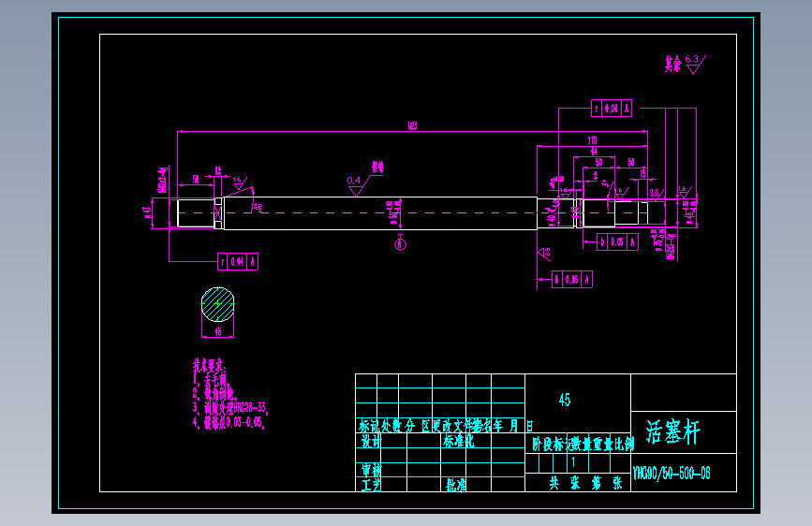Click the datum A marker below shaft
The image size is (812, 526).
400,243
